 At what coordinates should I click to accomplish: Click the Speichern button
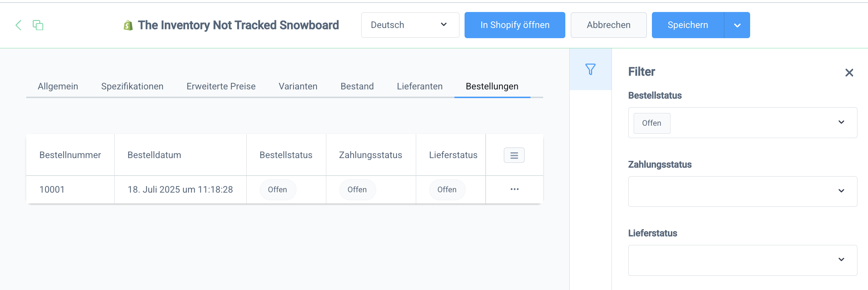[687, 25]
